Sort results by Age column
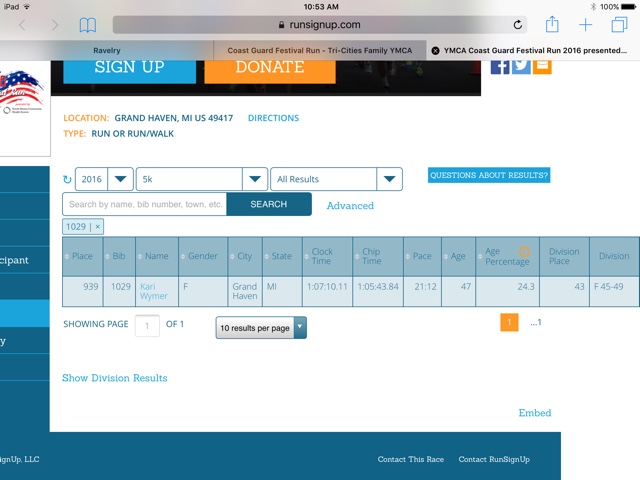640x480 pixels. pos(458,256)
